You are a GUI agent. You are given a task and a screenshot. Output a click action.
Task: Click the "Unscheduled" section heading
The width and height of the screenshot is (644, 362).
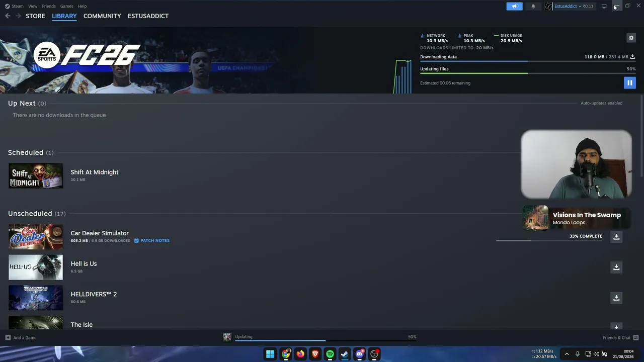pos(30,214)
